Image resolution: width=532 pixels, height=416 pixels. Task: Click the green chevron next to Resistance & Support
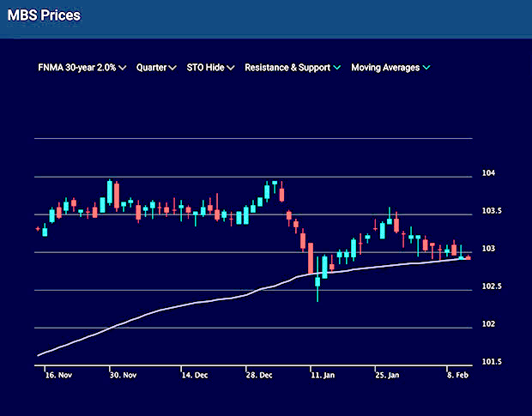[x=337, y=68]
